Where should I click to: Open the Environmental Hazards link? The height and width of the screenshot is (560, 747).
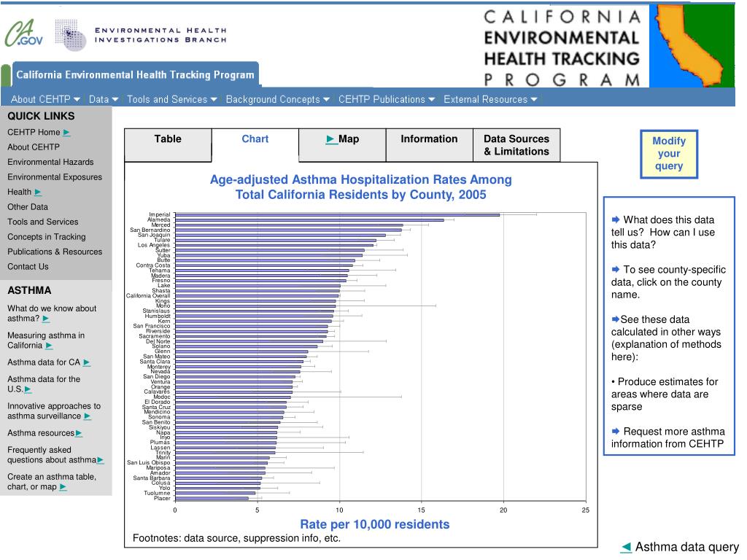coord(50,162)
